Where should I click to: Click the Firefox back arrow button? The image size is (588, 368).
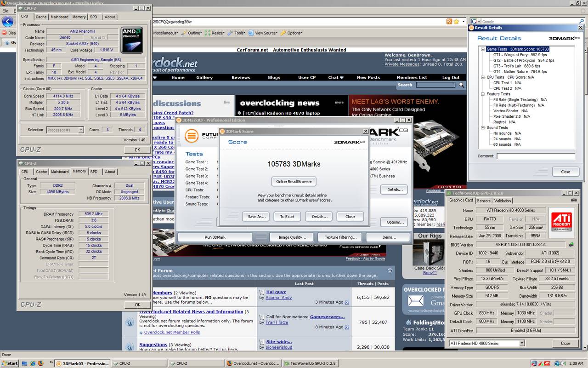(7, 22)
